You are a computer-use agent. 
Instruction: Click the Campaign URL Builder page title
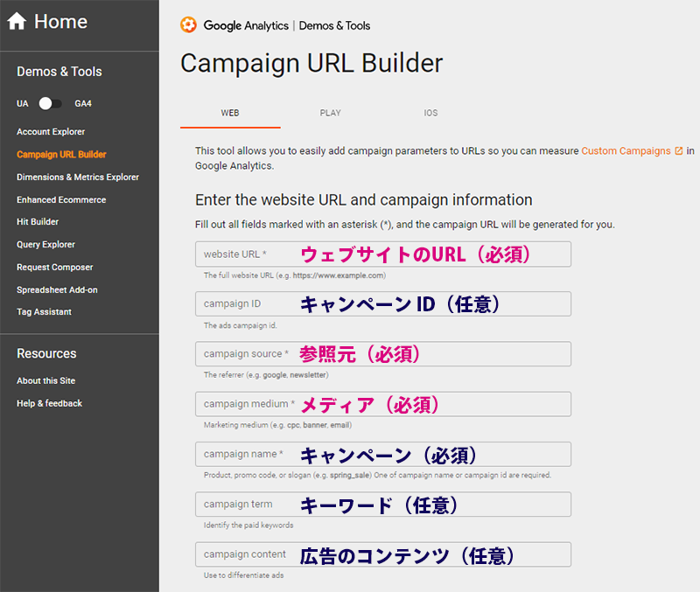point(311,63)
